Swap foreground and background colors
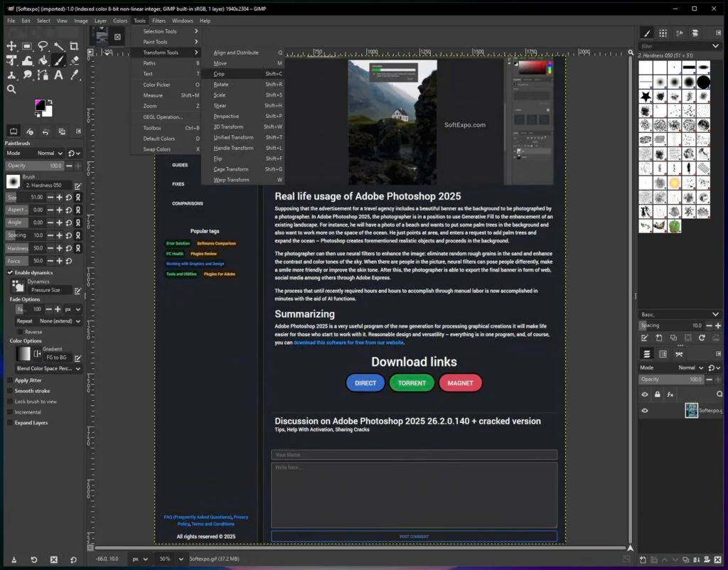Screen dimensions: 728x570 pyautogui.click(x=49, y=100)
